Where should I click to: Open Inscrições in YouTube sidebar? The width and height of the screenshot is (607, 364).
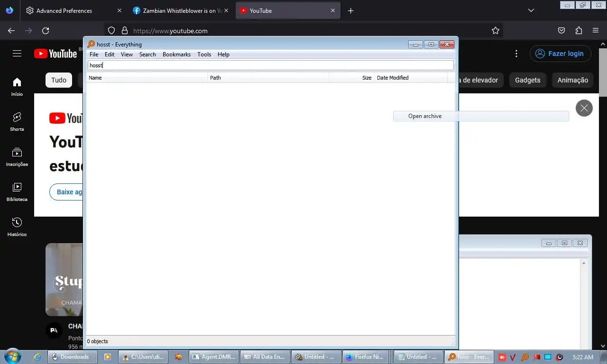pyautogui.click(x=17, y=157)
